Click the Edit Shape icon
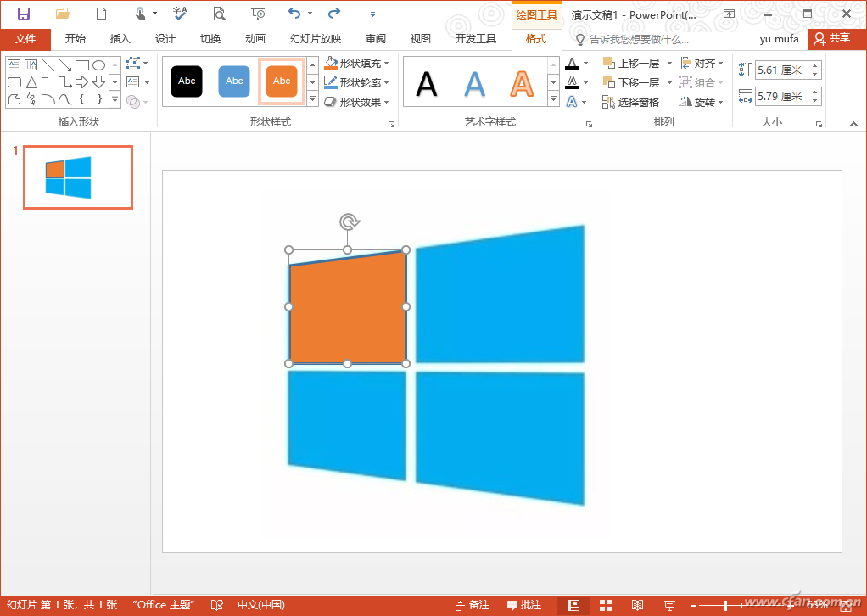The width and height of the screenshot is (867, 616). click(x=134, y=63)
